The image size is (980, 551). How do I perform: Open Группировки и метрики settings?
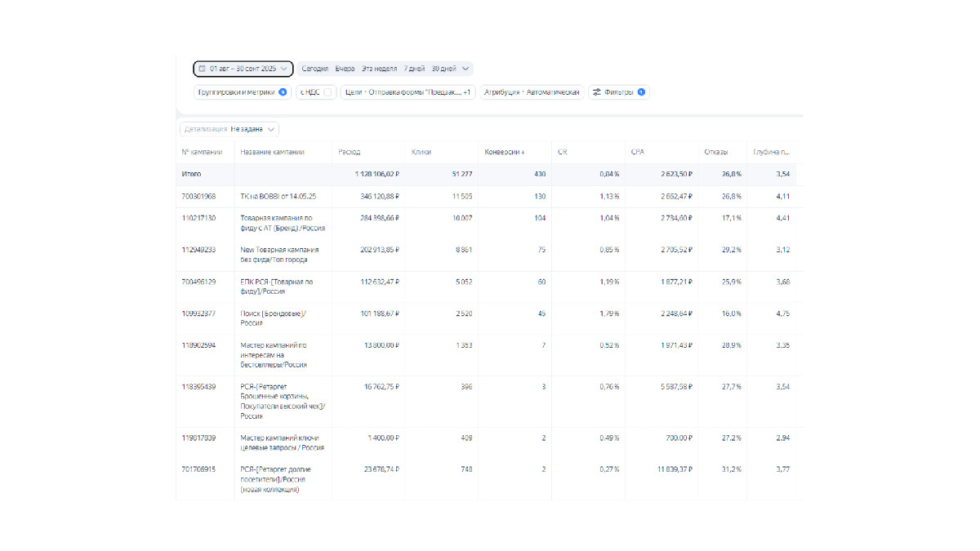coord(236,92)
